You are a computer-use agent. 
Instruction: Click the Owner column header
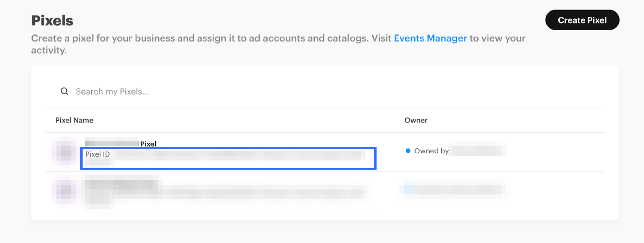click(416, 120)
